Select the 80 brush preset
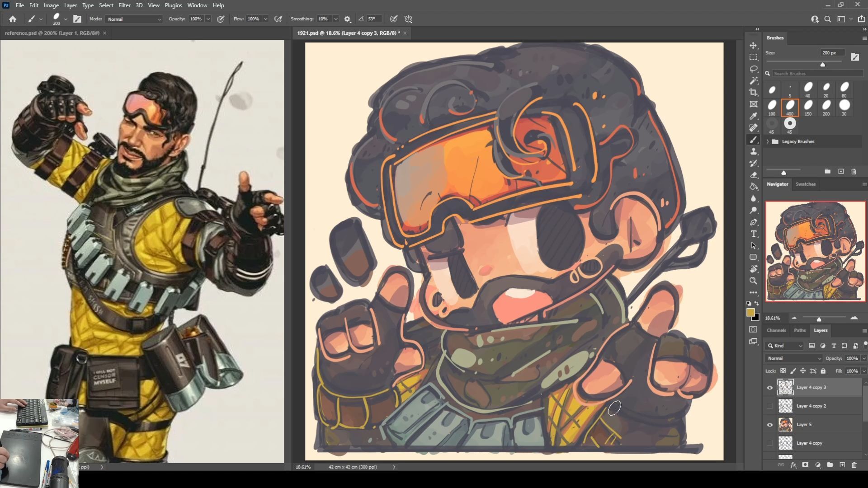This screenshot has height=488, width=868. tap(844, 89)
